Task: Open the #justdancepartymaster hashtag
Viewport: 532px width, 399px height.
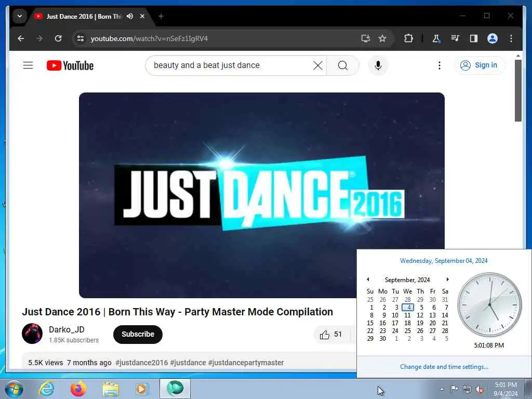Action: pyautogui.click(x=246, y=363)
